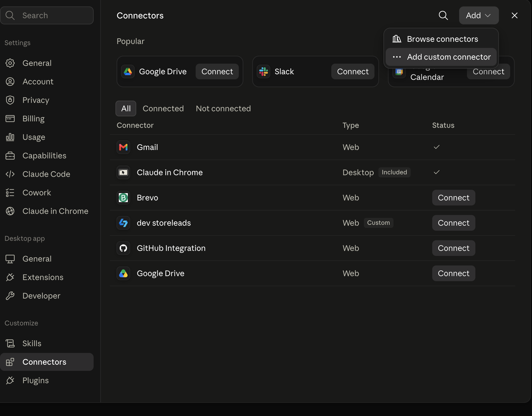Click Claude in Chrome connected checkmark
Image resolution: width=532 pixels, height=416 pixels.
tap(437, 172)
